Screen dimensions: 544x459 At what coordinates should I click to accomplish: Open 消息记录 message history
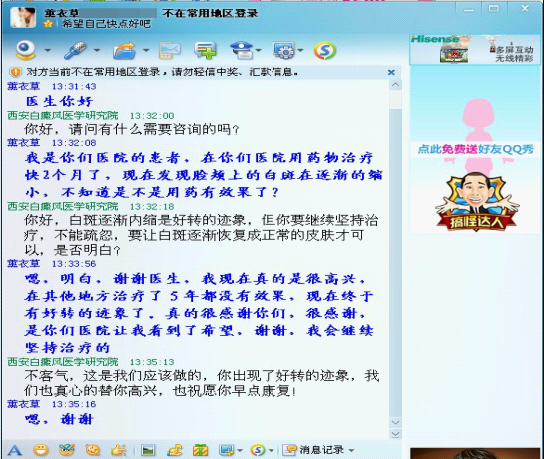[314, 450]
